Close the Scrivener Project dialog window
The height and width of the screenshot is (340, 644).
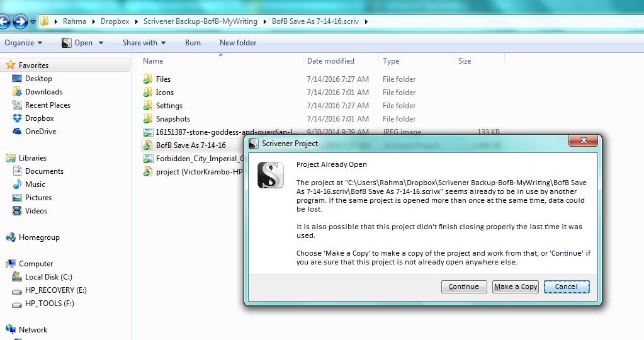(x=583, y=140)
